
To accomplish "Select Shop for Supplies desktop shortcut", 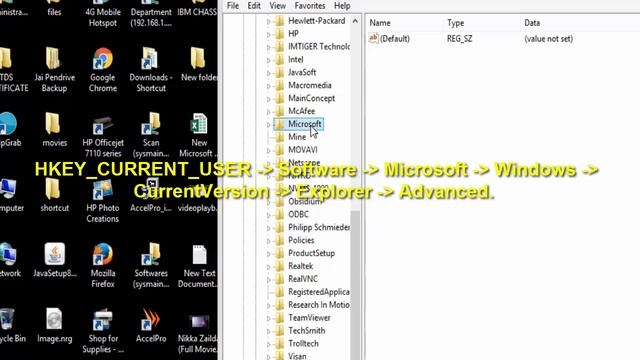I will [x=102, y=320].
